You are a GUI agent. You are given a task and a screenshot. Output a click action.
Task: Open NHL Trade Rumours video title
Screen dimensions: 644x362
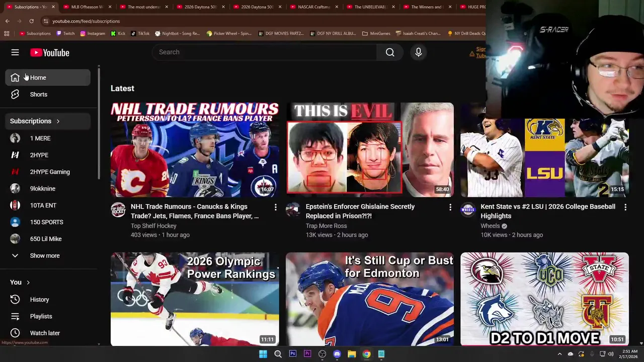click(x=195, y=211)
